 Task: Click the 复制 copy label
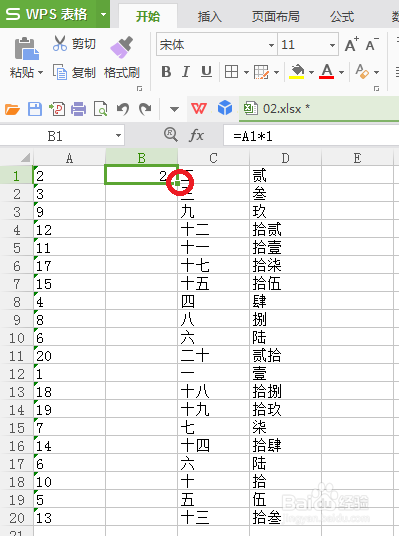84,72
